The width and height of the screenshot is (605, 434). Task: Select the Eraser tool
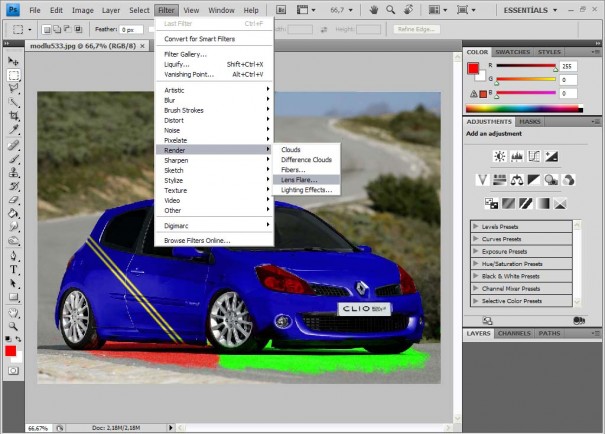pyautogui.click(x=14, y=200)
